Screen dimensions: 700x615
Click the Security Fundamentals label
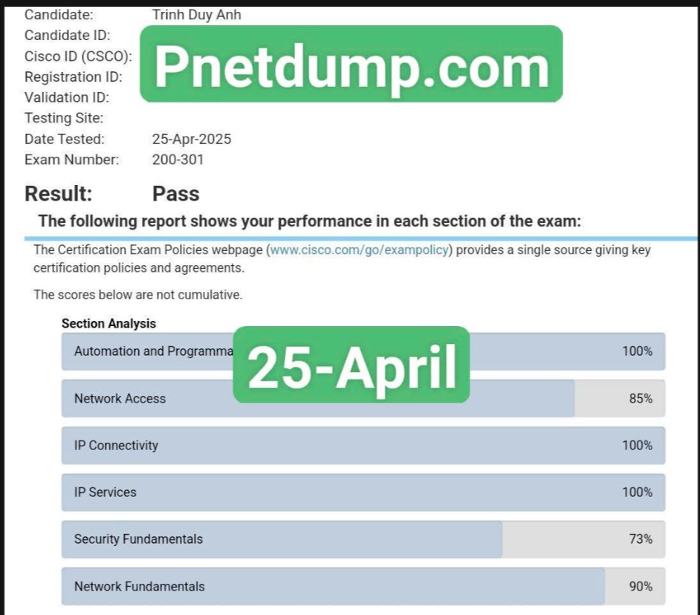coord(138,539)
